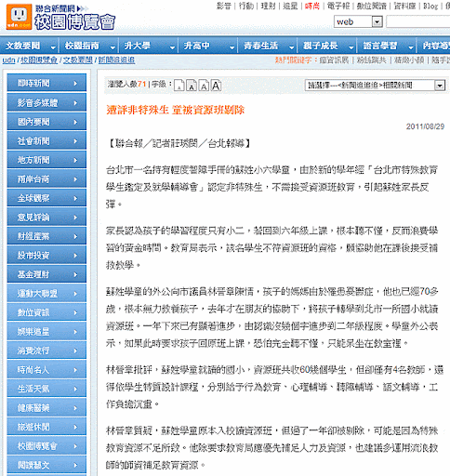
Task: Expand the 文教要聞 nav menu arrow
Action: pos(53,47)
